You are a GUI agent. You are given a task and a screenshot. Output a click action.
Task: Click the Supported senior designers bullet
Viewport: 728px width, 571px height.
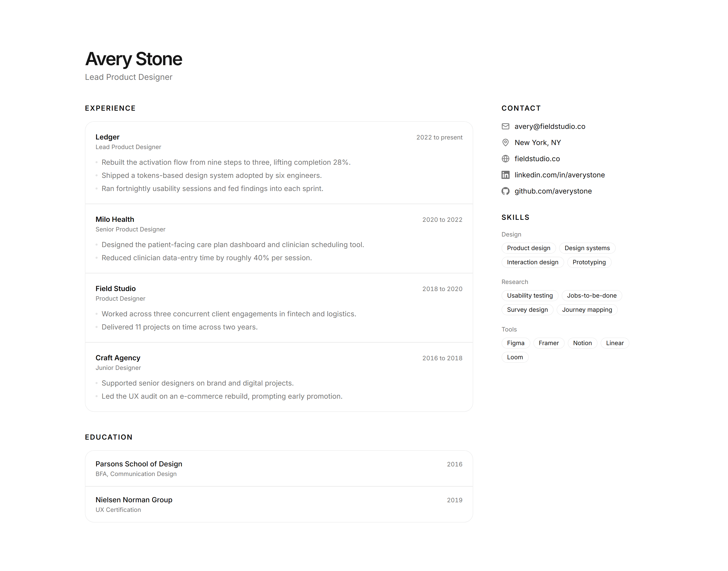click(198, 383)
